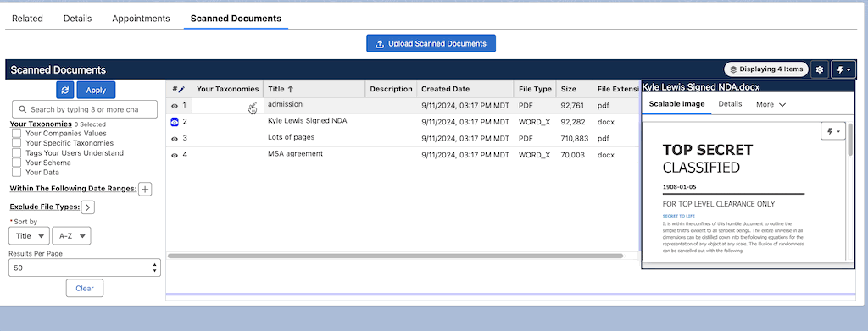
Task: Open the lightning actions menu in Scanned Documents header
Action: pos(843,69)
